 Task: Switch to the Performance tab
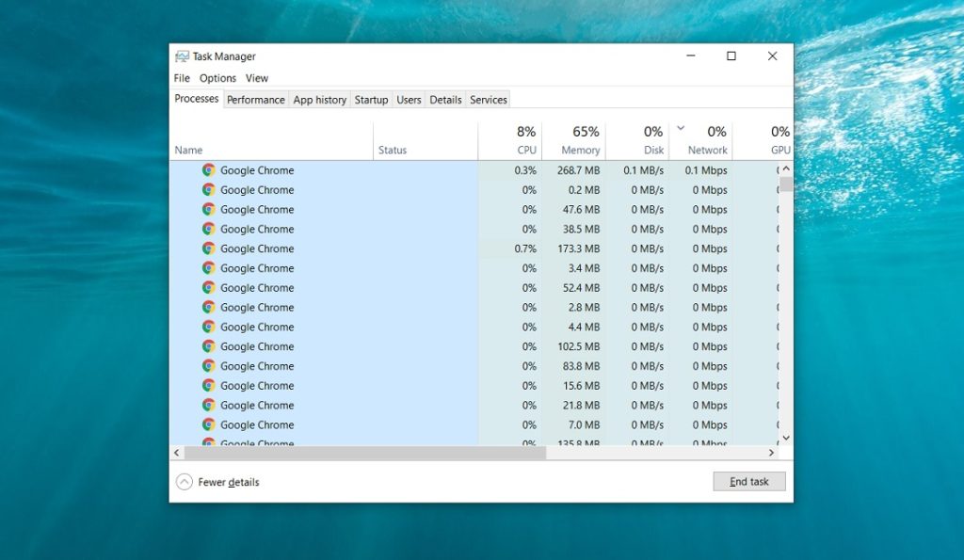pos(255,99)
